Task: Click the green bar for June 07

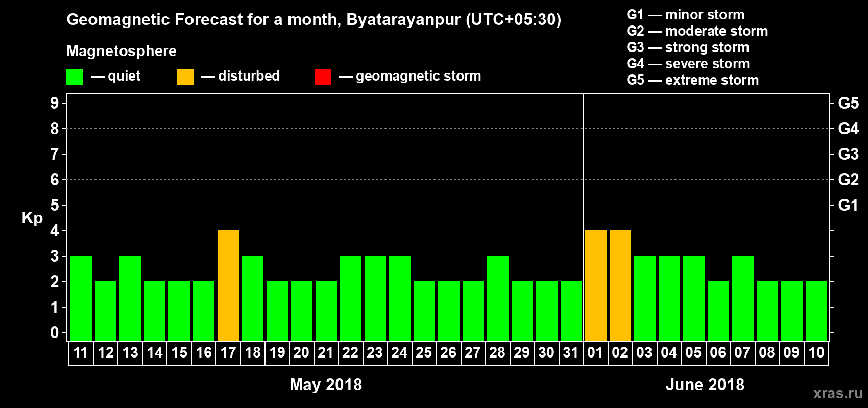Action: (x=743, y=298)
